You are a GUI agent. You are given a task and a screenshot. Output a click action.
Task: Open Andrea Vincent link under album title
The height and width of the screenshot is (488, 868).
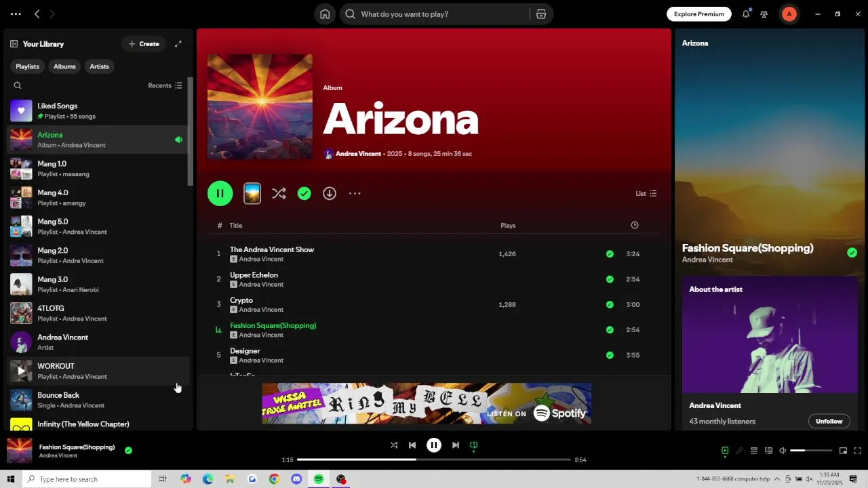[358, 154]
